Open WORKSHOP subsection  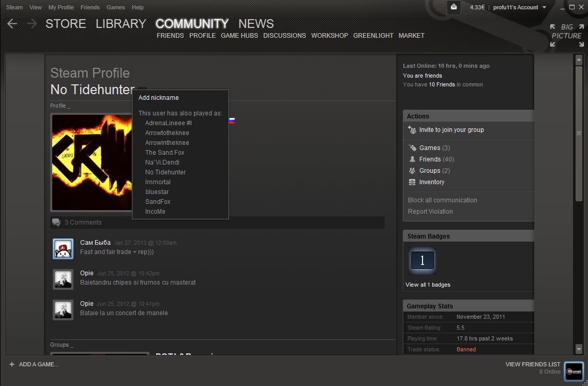pyautogui.click(x=329, y=36)
